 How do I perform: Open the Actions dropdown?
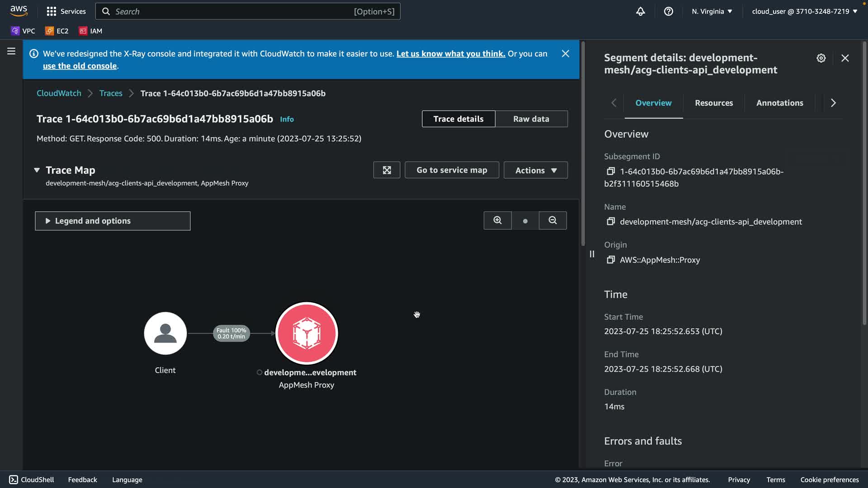(535, 170)
